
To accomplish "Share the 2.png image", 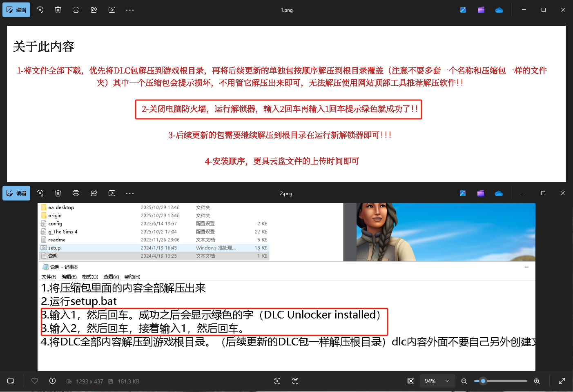I will click(94, 193).
